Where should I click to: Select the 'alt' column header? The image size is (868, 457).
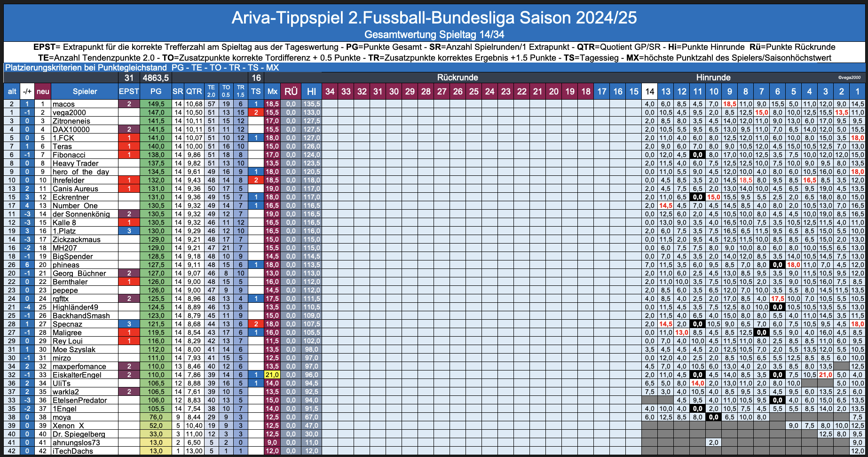[x=12, y=91]
